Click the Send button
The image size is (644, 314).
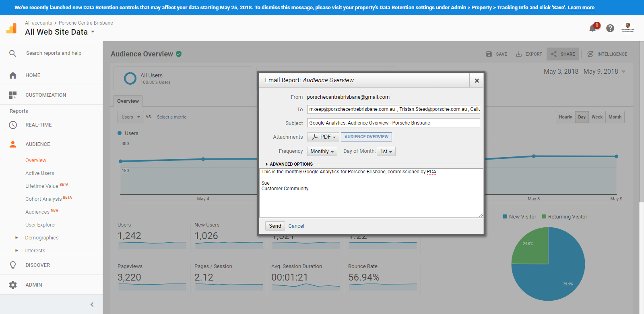[275, 226]
